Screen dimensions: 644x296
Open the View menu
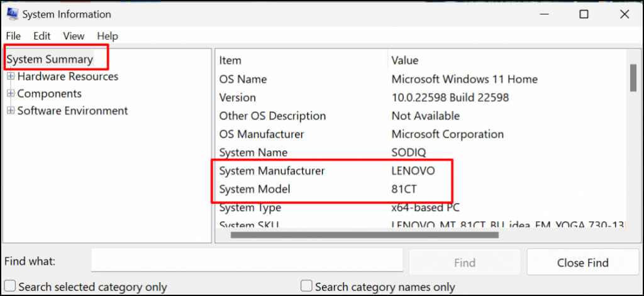point(74,36)
